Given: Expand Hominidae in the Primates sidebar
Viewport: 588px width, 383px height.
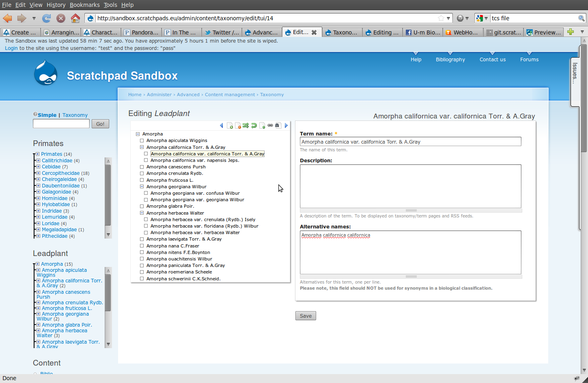Looking at the screenshot, I should coord(38,198).
